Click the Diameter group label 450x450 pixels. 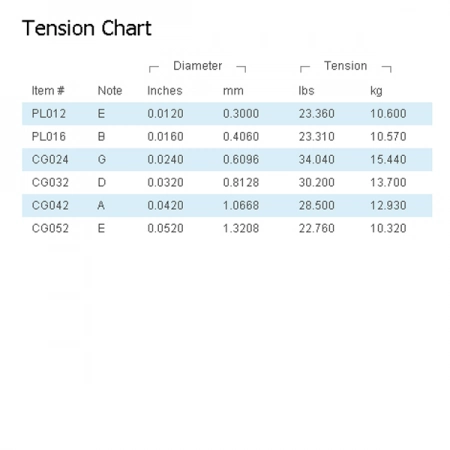197,66
